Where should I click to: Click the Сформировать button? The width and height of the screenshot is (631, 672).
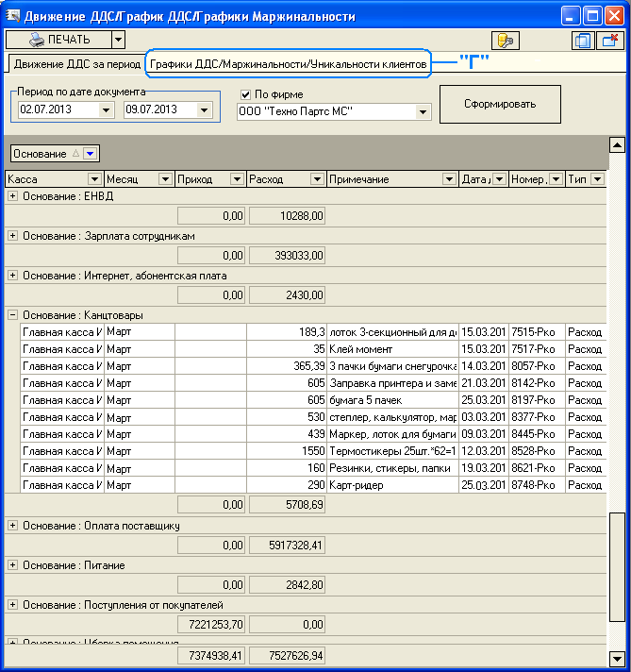[500, 104]
